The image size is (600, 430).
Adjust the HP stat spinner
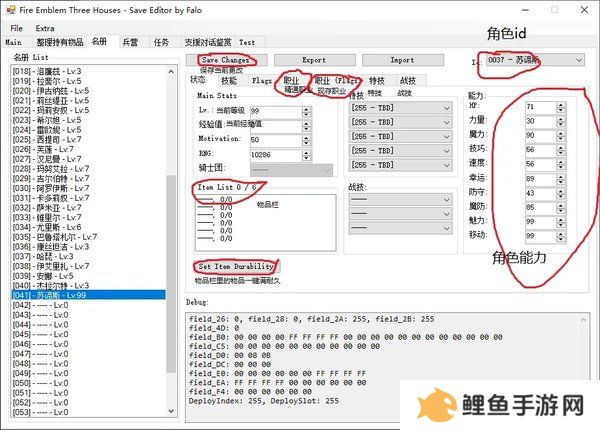click(561, 107)
